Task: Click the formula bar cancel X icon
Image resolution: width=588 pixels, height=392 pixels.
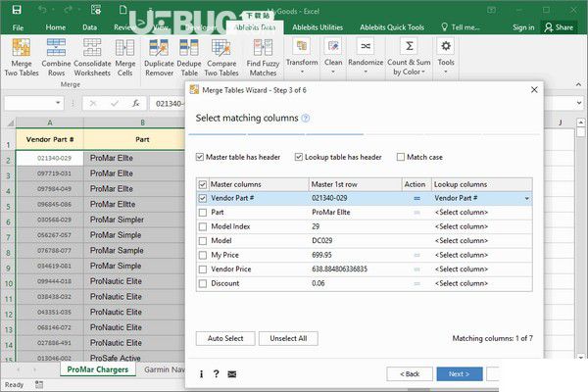Action: coord(93,103)
